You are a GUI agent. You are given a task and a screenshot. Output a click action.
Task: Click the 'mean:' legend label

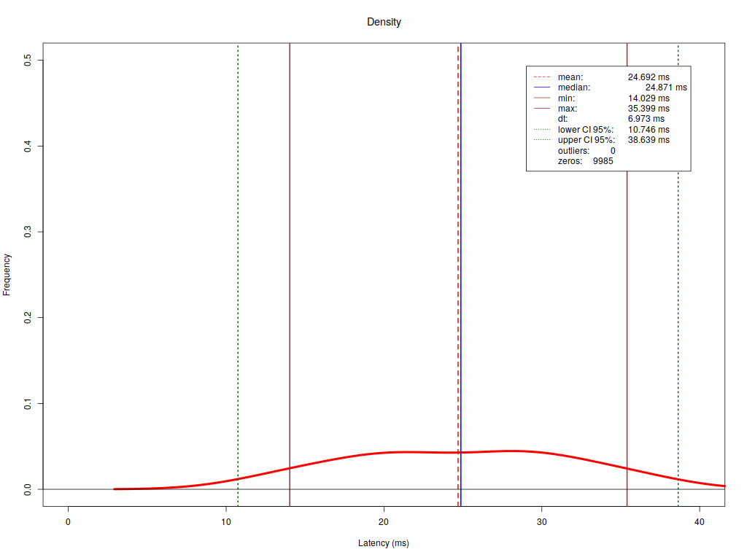tap(570, 77)
